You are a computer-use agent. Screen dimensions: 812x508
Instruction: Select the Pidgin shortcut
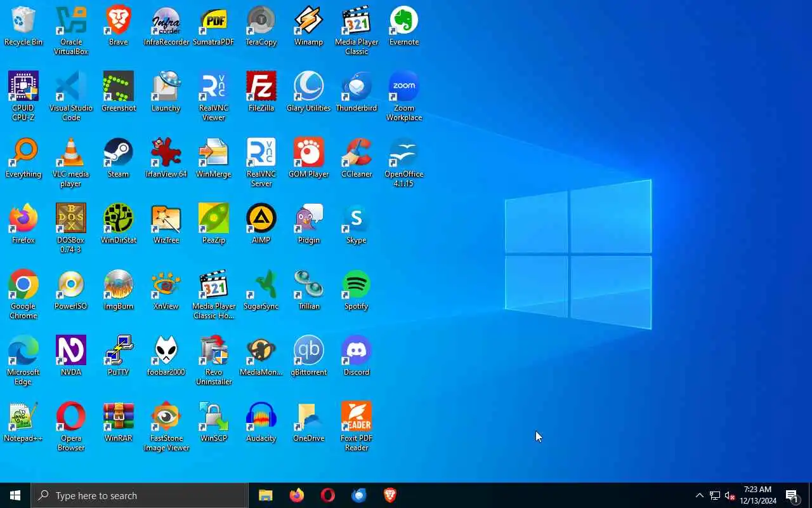(309, 225)
